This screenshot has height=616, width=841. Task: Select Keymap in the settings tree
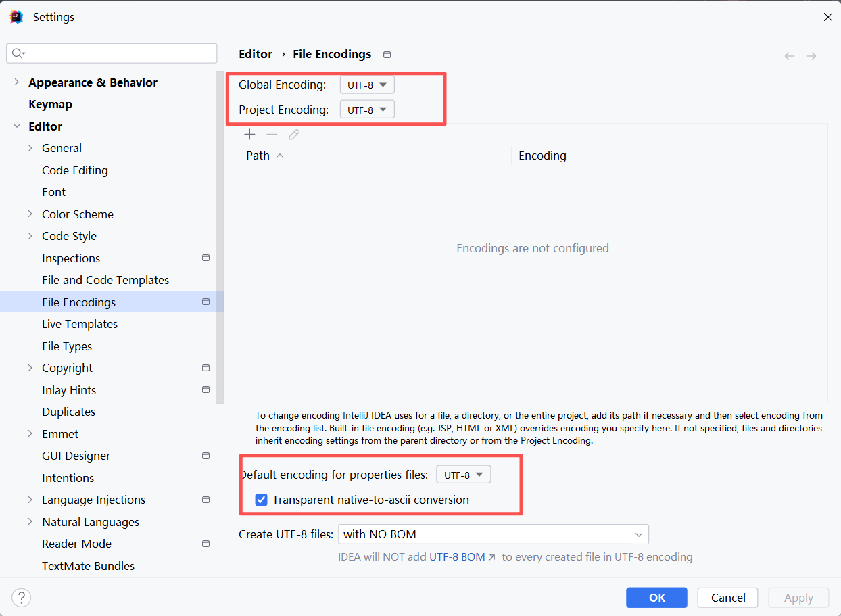click(x=50, y=104)
